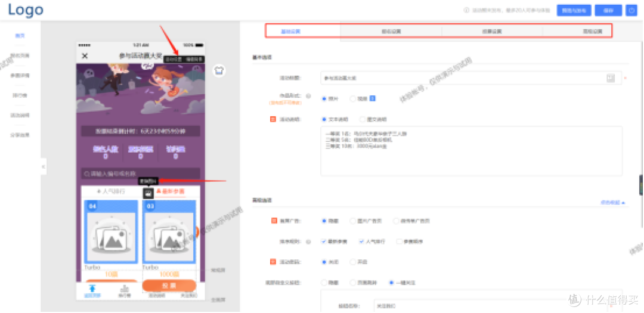Screen dimensions: 644x313
Task: Click the entry 03 thumbnail card
Action: coord(169,232)
